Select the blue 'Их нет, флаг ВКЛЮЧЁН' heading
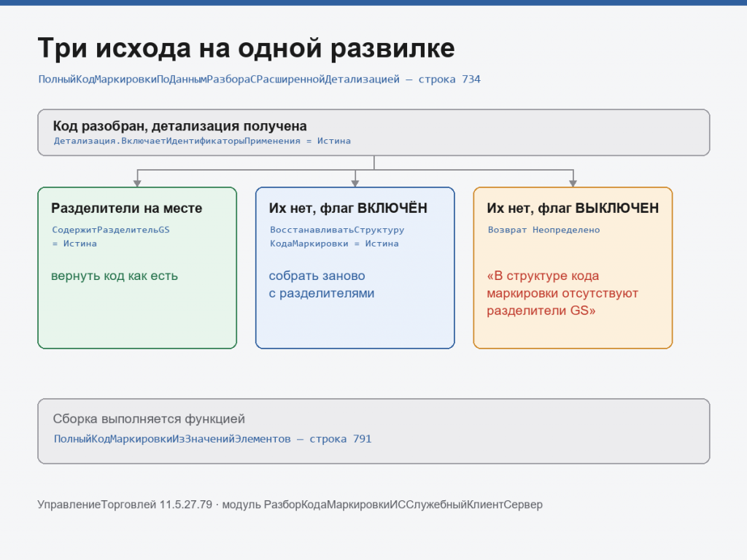Viewport: 747px width, 560px height. click(x=348, y=208)
